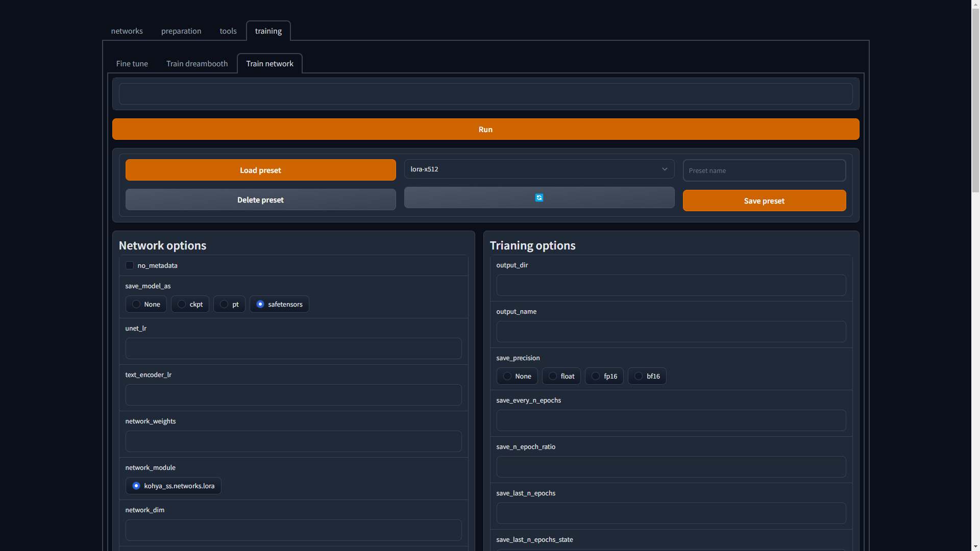The image size is (980, 551).
Task: Go to the Fine tune tab
Action: [132, 64]
